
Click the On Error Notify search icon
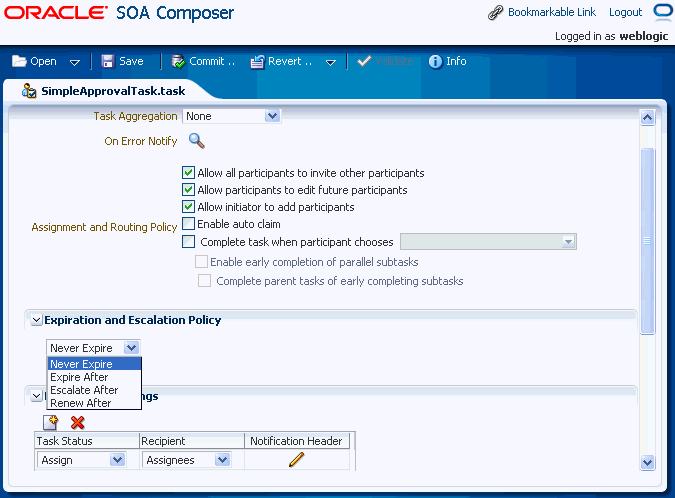pos(197,141)
